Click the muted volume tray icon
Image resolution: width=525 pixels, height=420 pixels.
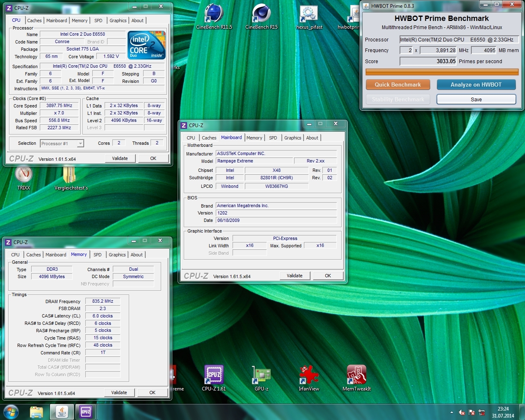[x=462, y=412]
